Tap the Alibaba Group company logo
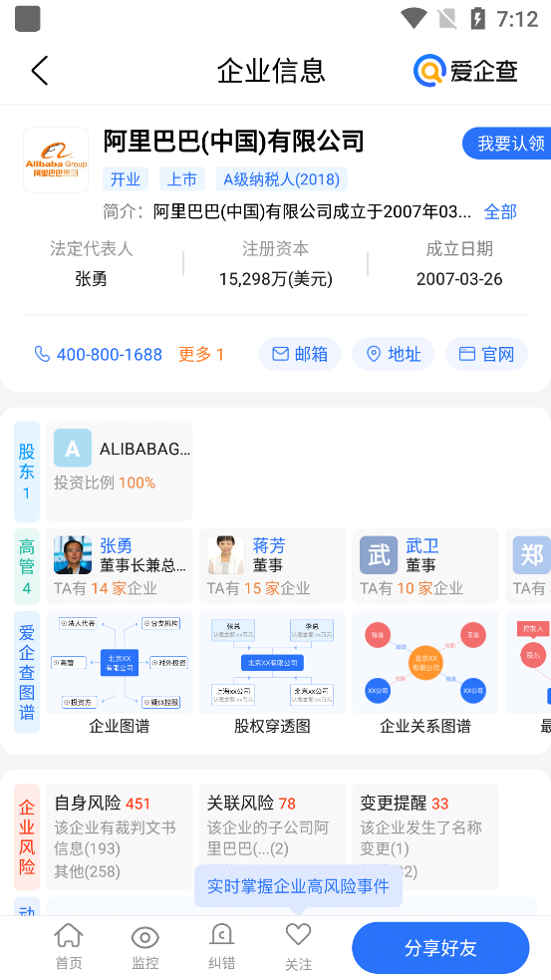 (56, 160)
